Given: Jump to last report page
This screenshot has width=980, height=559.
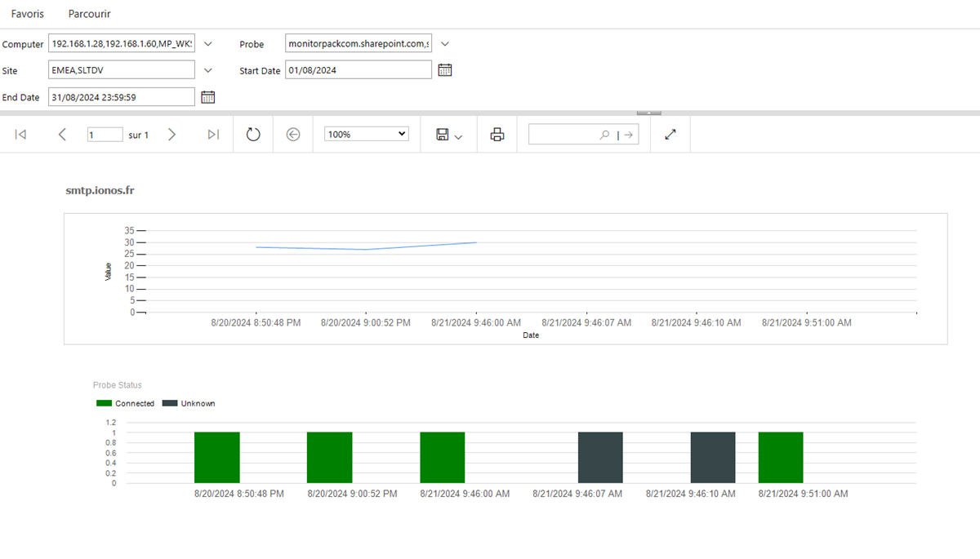Looking at the screenshot, I should pyautogui.click(x=213, y=135).
